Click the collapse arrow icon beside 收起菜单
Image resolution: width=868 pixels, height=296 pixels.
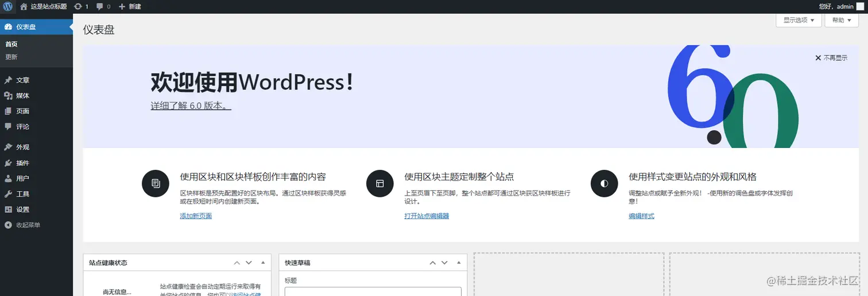[8, 225]
